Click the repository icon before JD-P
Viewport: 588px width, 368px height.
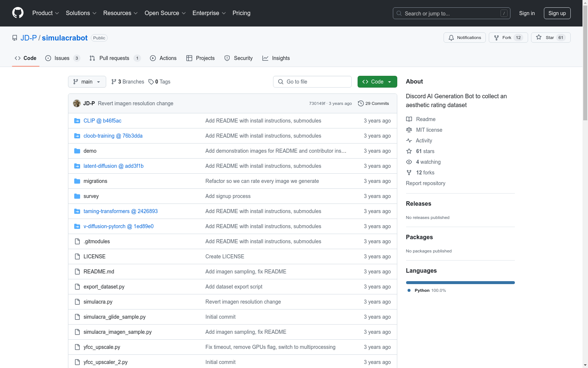point(15,38)
